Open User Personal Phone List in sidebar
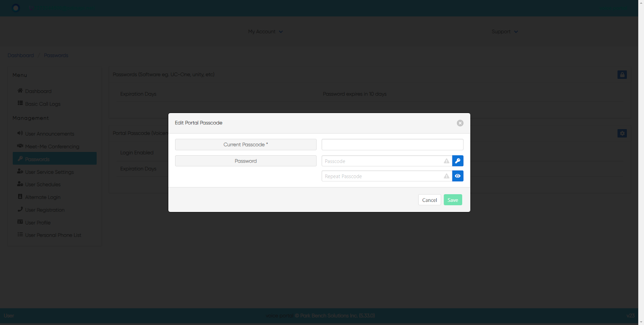644x325 pixels. [53, 235]
